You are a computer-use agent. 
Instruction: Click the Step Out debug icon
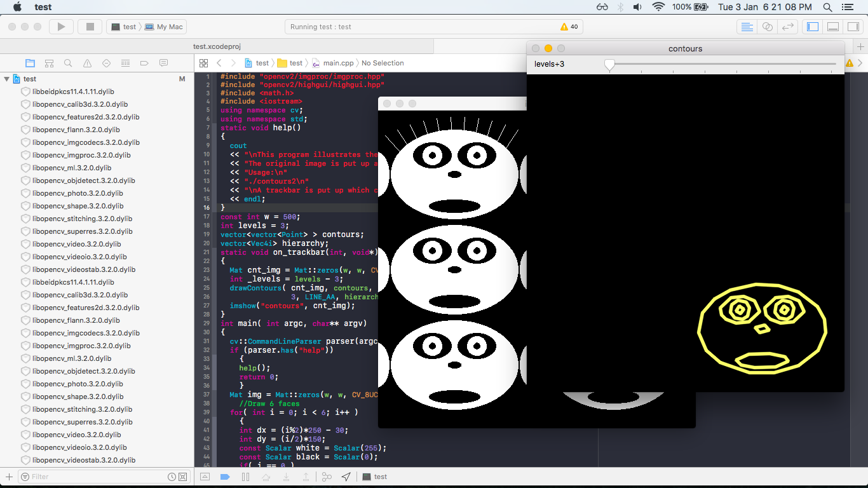(306, 477)
